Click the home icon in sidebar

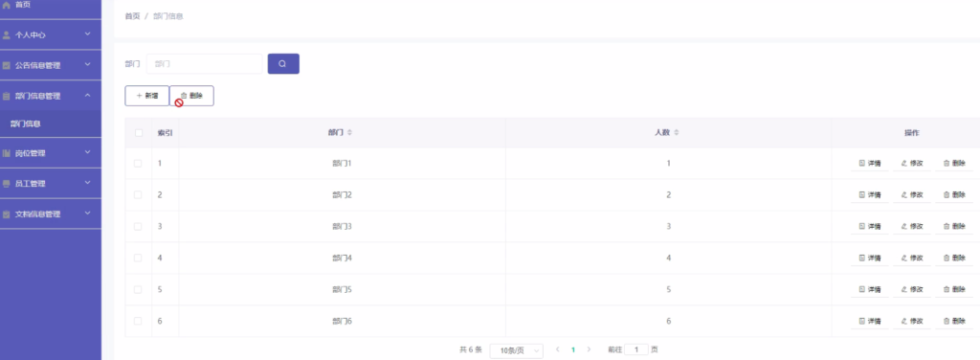point(7,5)
